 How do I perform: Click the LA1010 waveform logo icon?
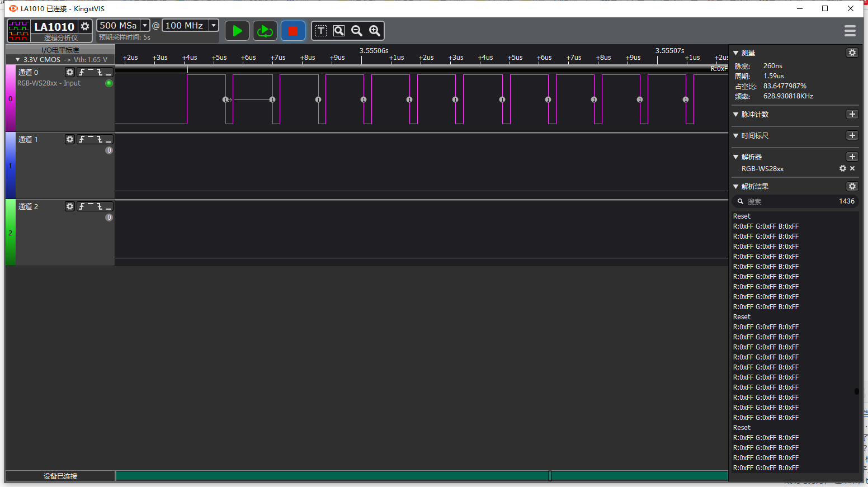tap(18, 30)
